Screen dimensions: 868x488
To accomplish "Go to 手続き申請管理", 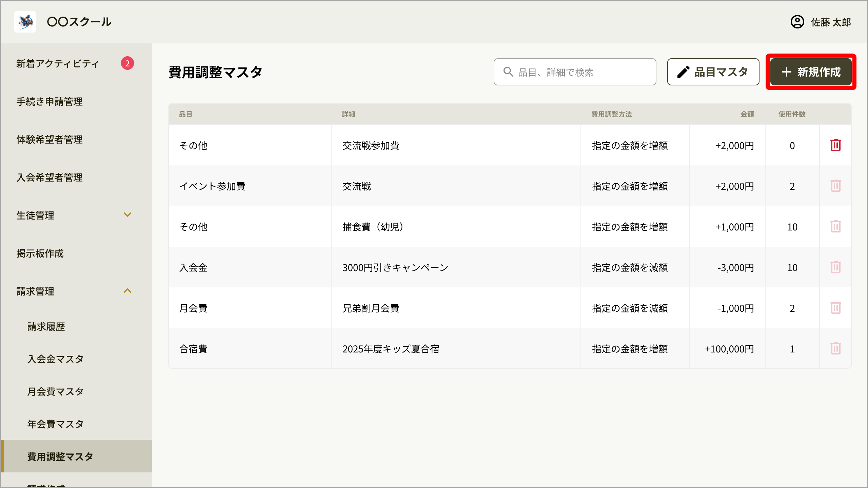I will coord(50,102).
